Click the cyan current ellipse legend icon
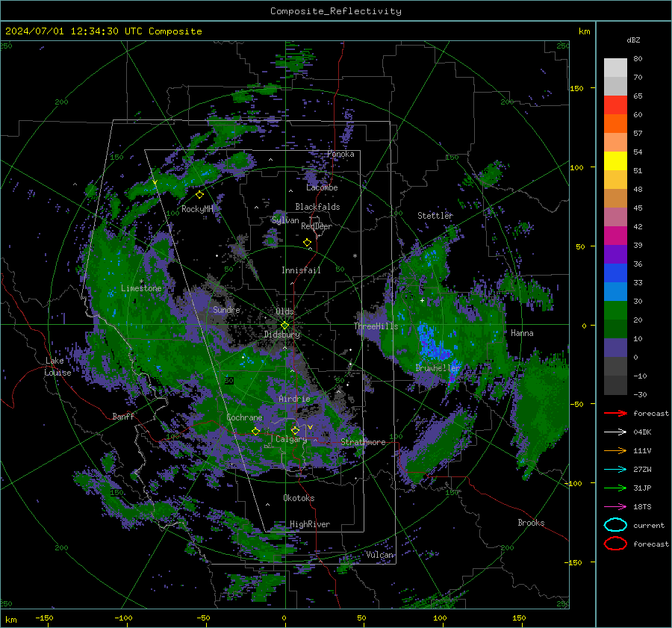 pos(615,525)
